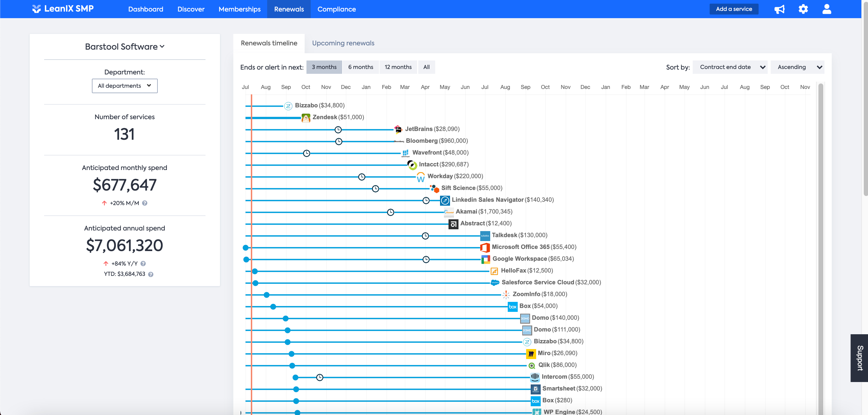Select the 3 months filter
The width and height of the screenshot is (868, 415).
pos(324,67)
